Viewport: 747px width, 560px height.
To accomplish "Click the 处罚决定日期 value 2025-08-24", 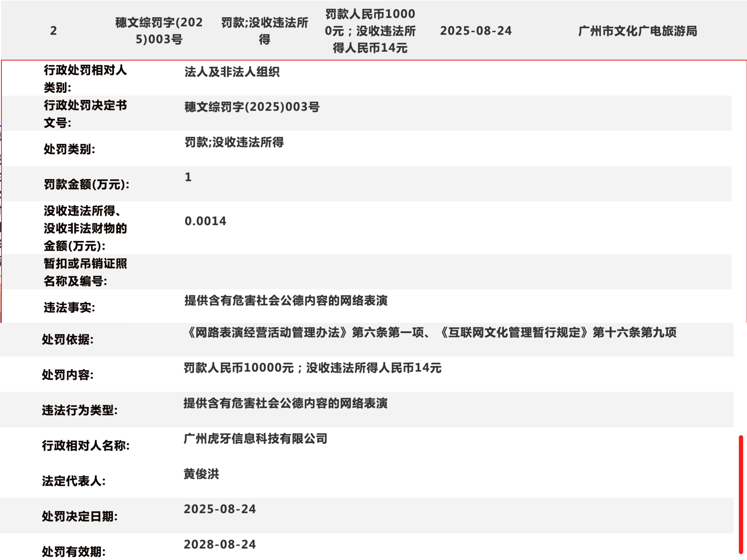I will click(x=220, y=509).
